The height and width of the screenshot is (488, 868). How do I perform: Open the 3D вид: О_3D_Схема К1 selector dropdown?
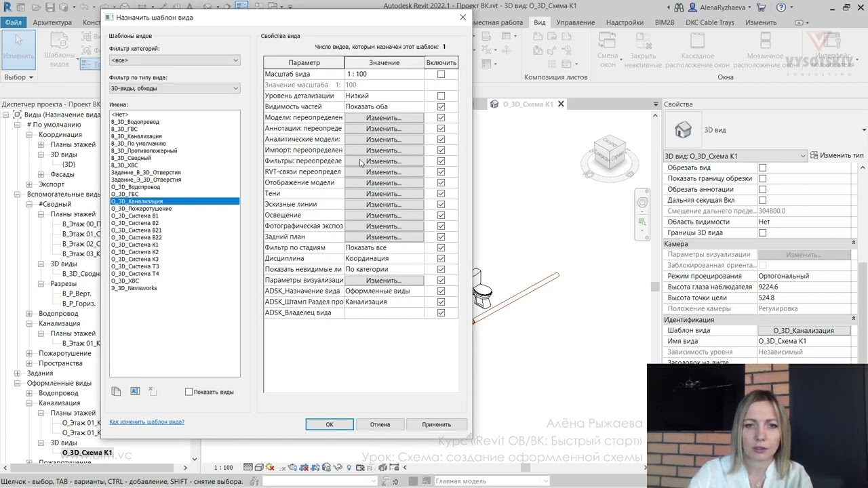735,156
